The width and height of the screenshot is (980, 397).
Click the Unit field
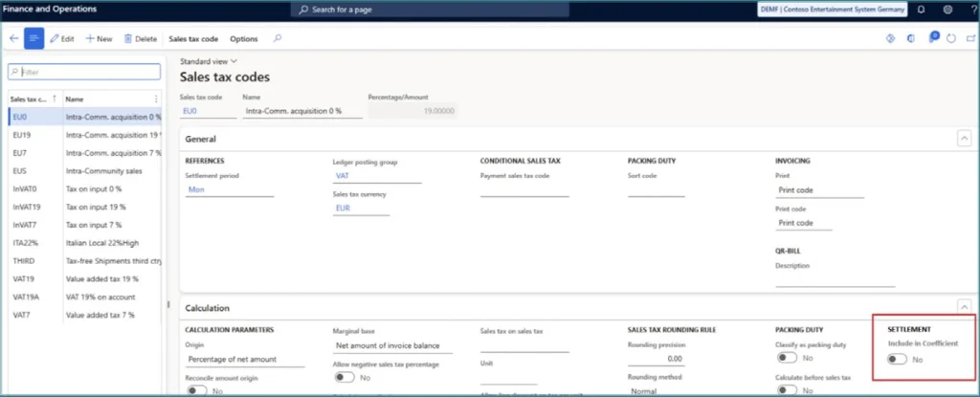509,377
